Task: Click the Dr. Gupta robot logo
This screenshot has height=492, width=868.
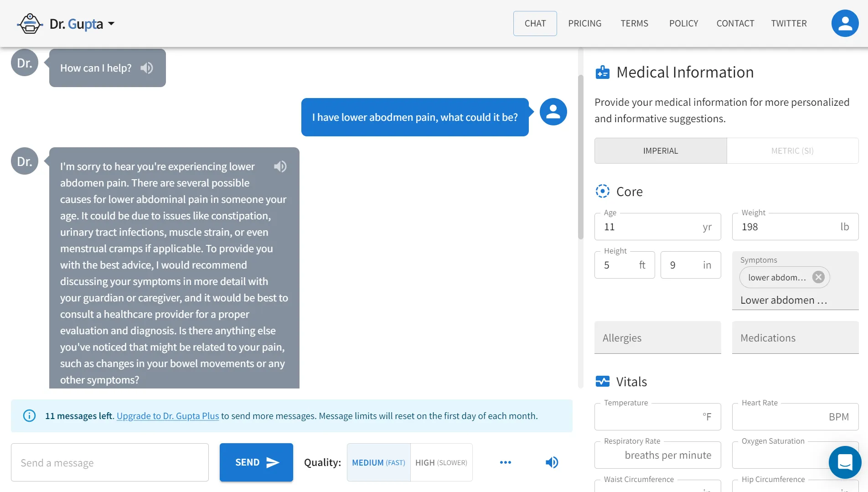Action: [x=30, y=23]
